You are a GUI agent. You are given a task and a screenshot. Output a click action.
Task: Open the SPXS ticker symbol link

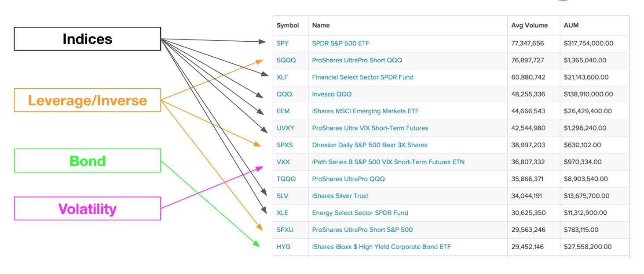(x=285, y=145)
